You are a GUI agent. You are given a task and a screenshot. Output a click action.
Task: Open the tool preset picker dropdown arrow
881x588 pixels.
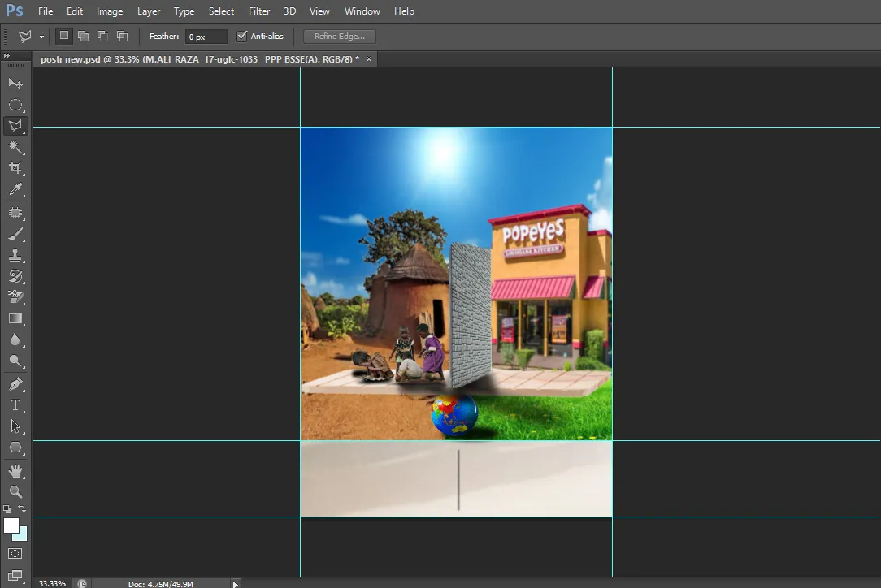[41, 37]
